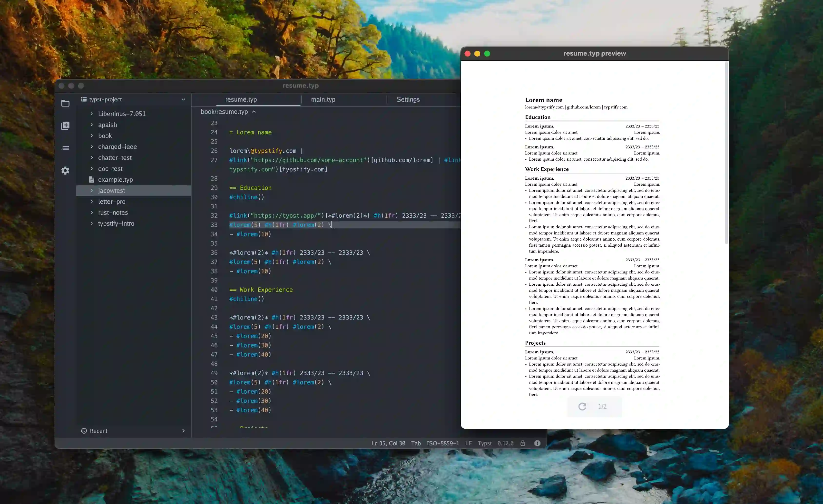Click the warning indicator in the status bar
This screenshot has height=504, width=823.
pyautogui.click(x=538, y=443)
